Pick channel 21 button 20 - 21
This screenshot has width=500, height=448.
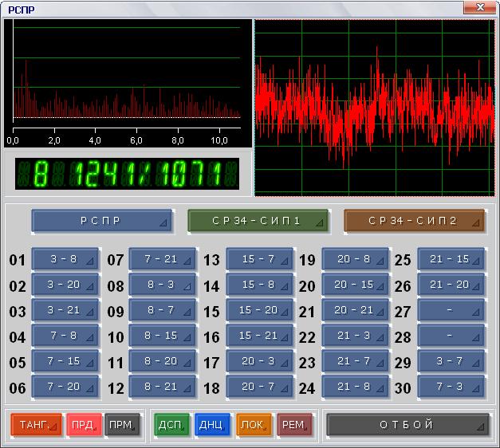coord(355,311)
